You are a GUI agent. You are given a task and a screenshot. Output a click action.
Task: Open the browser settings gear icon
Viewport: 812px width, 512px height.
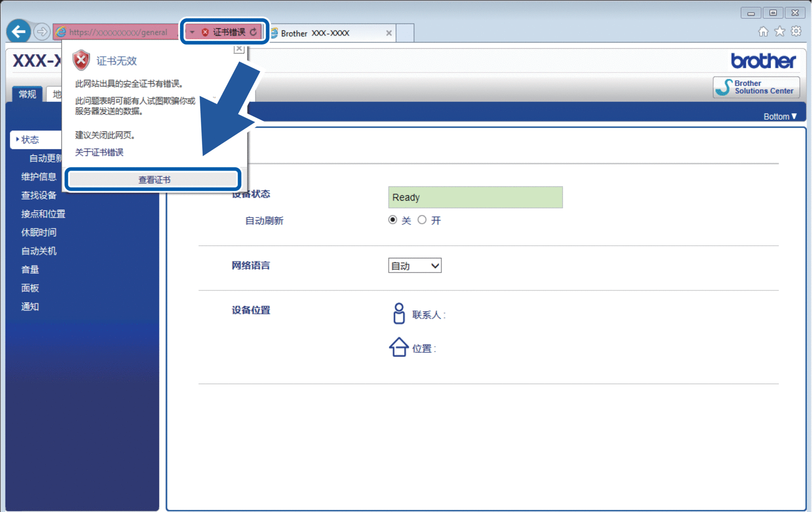click(796, 31)
